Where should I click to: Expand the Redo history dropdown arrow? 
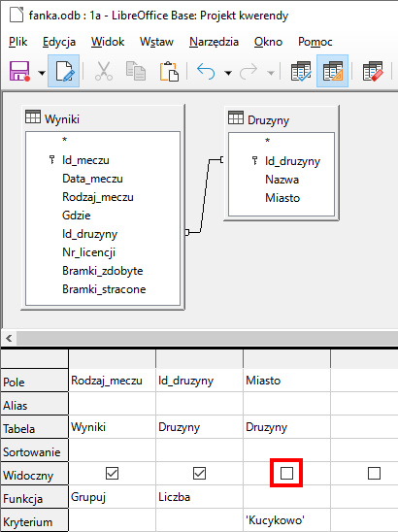click(271, 73)
